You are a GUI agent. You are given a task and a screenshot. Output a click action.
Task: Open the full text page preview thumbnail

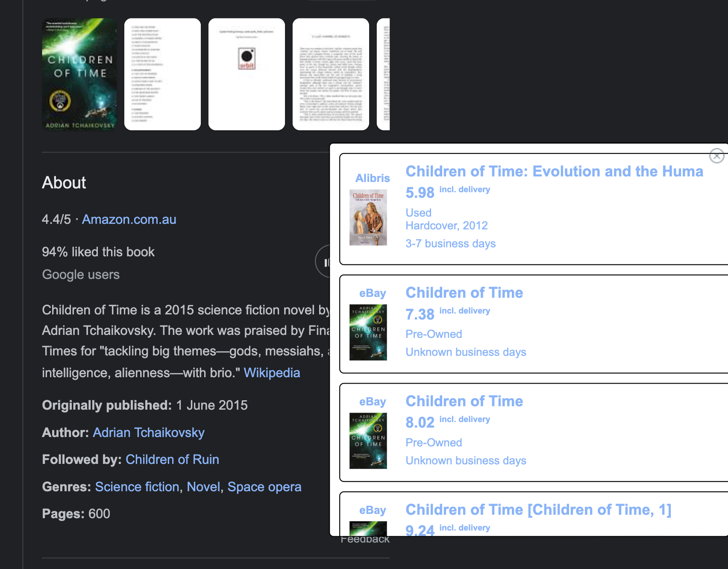(x=331, y=74)
